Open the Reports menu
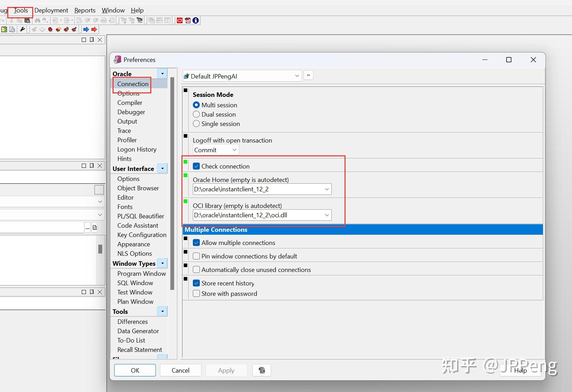 click(84, 10)
